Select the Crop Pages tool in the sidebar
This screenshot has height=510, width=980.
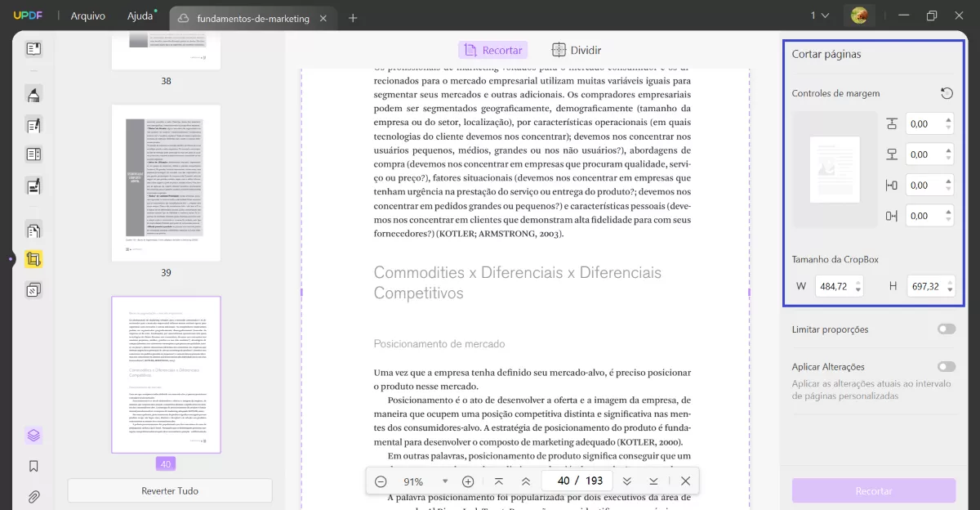coord(33,258)
